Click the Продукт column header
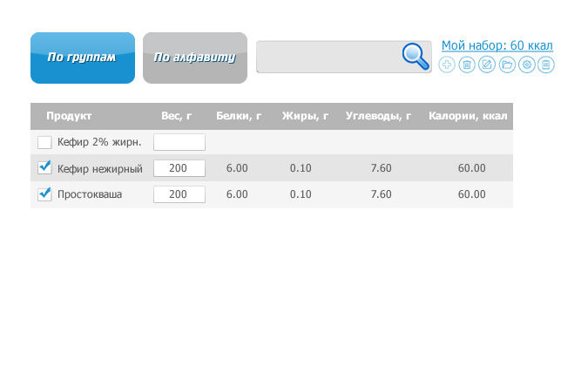This screenshot has height=387, width=588. tap(69, 116)
